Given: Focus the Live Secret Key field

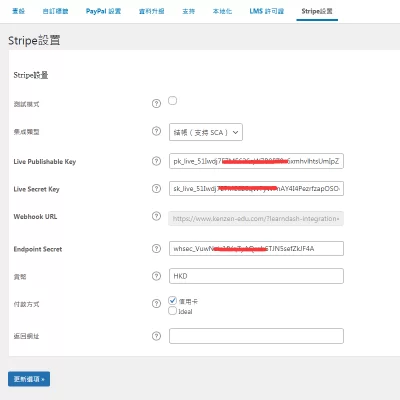Looking at the screenshot, I should [x=256, y=189].
